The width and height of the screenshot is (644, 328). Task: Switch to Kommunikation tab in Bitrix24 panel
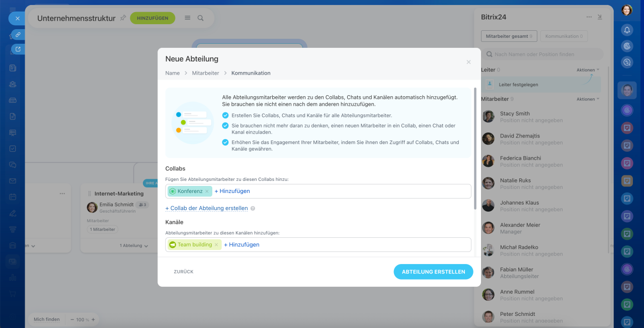564,36
